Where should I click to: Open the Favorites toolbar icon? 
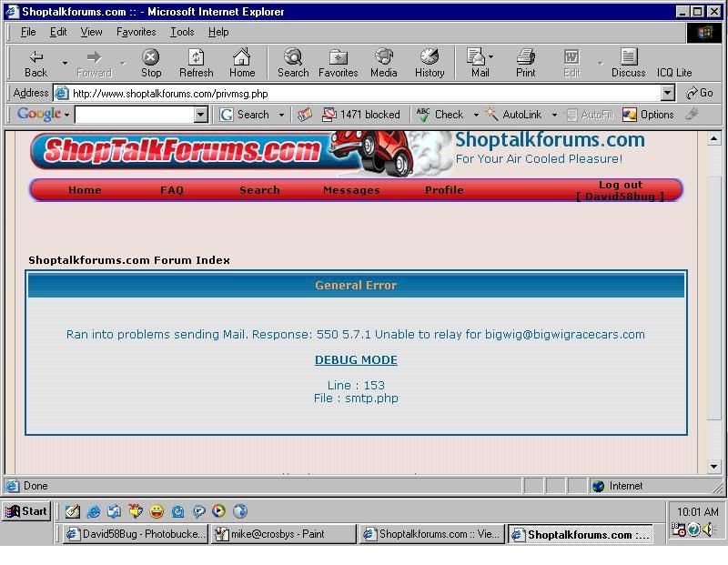(338, 58)
